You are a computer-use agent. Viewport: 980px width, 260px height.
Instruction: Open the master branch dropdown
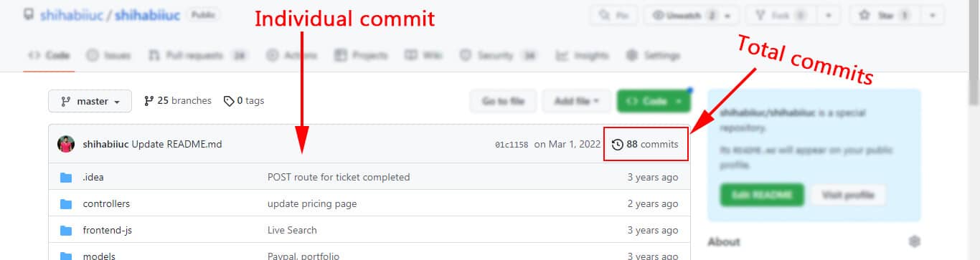[x=90, y=101]
